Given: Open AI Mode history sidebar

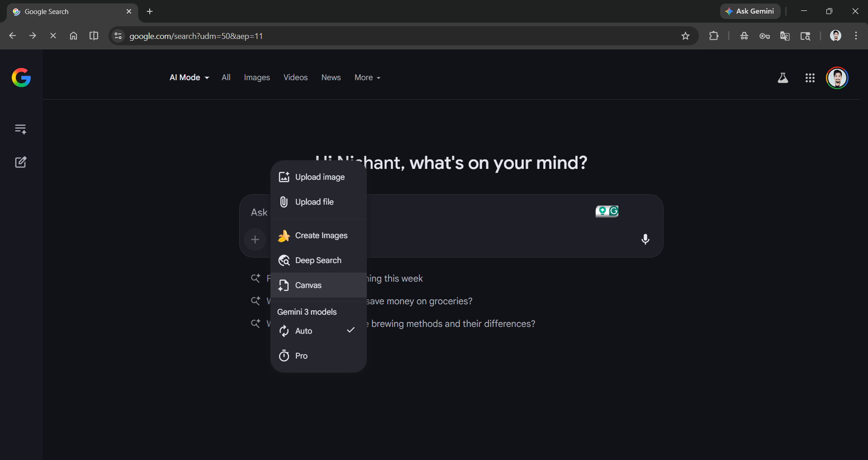Looking at the screenshot, I should coord(20,129).
